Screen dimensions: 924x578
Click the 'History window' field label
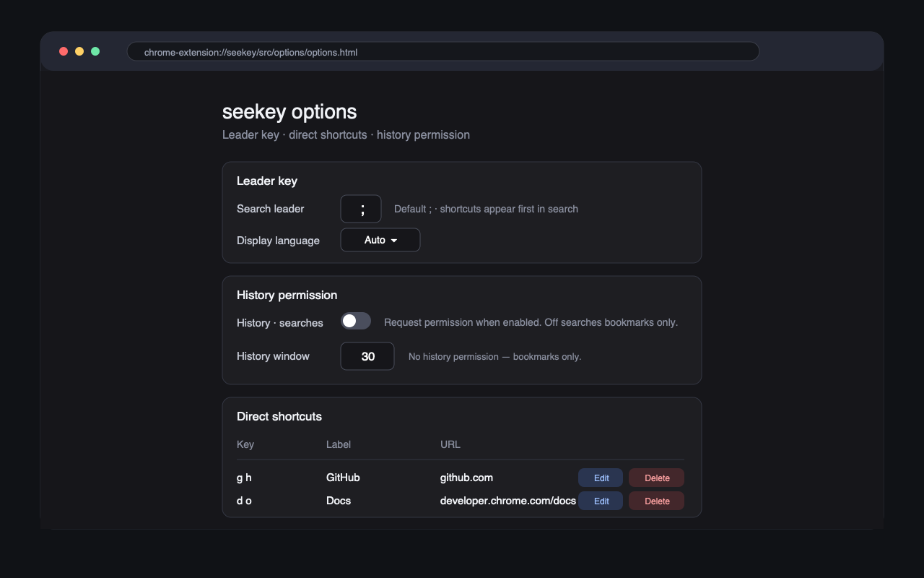click(x=273, y=356)
